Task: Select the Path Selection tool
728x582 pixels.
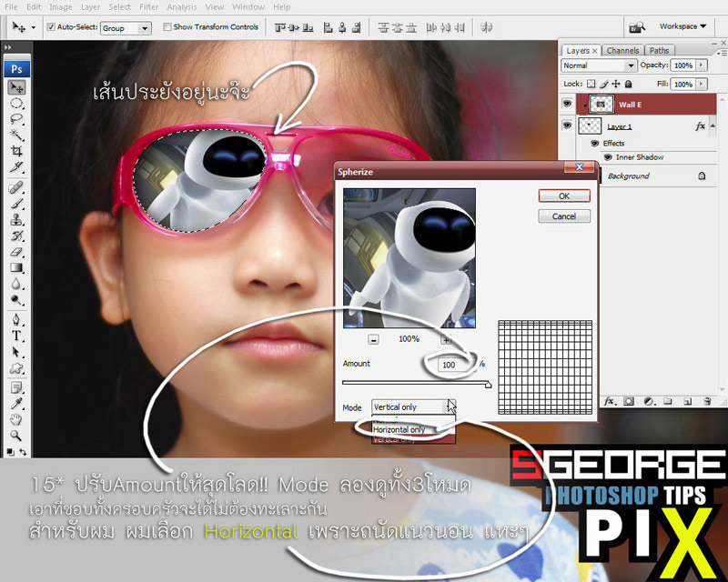Action: pos(17,352)
